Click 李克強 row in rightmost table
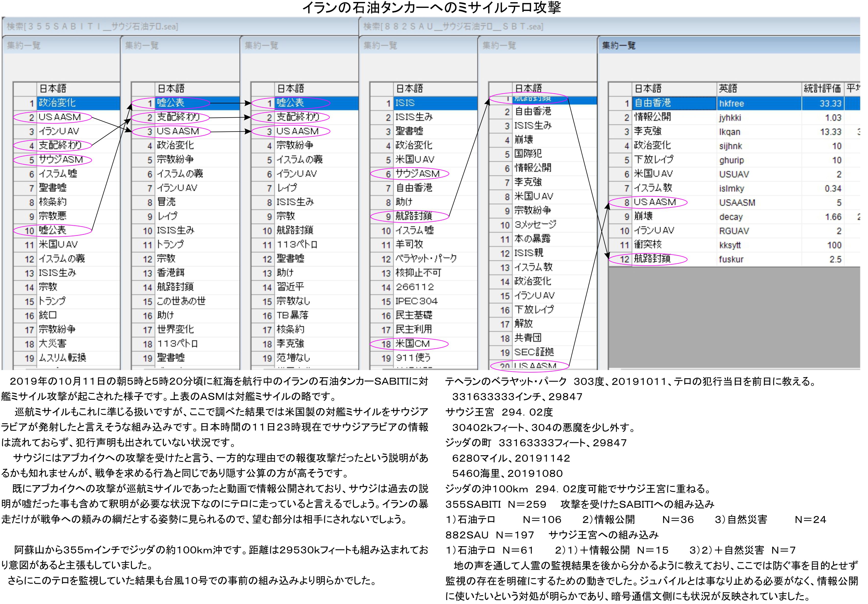 (648, 132)
